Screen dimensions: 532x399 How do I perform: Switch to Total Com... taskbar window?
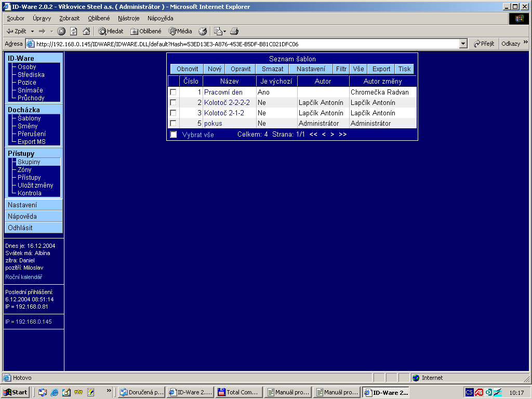click(x=239, y=392)
